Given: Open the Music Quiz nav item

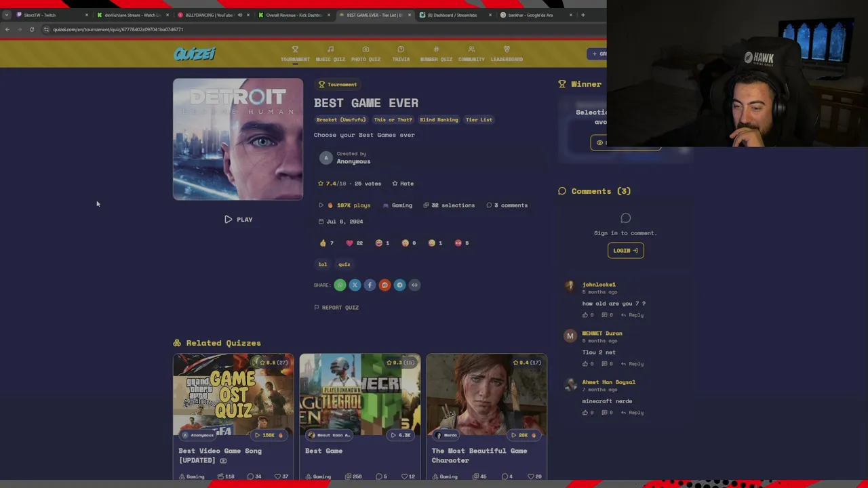Looking at the screenshot, I should pyautogui.click(x=330, y=54).
